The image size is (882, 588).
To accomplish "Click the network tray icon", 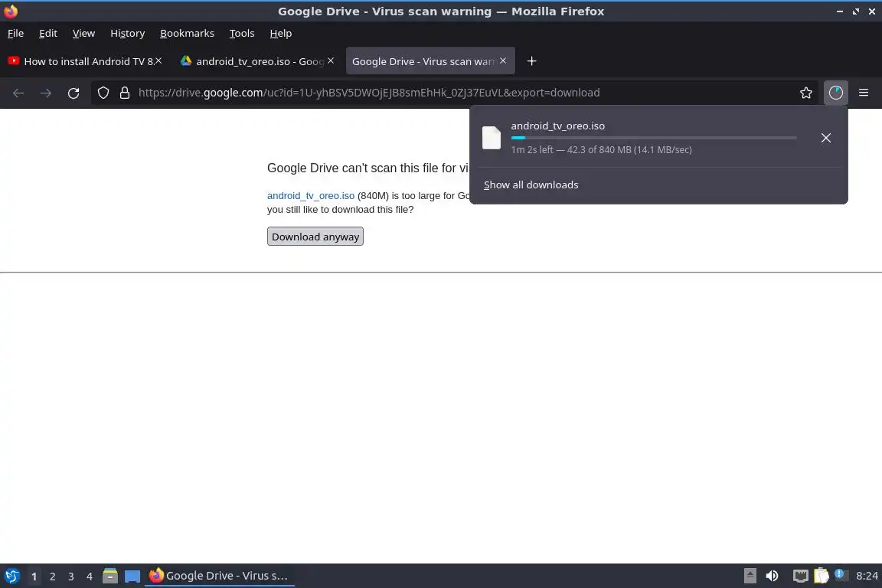I will click(800, 576).
